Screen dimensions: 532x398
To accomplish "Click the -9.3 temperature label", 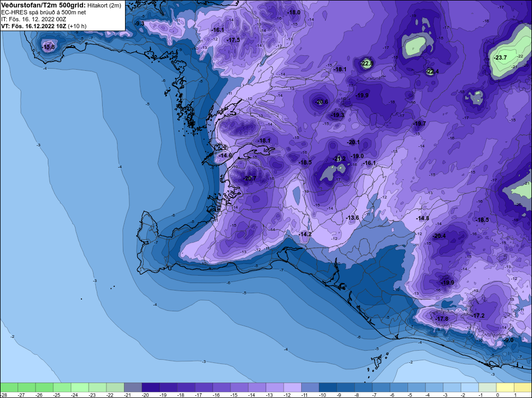I will coord(139,23).
